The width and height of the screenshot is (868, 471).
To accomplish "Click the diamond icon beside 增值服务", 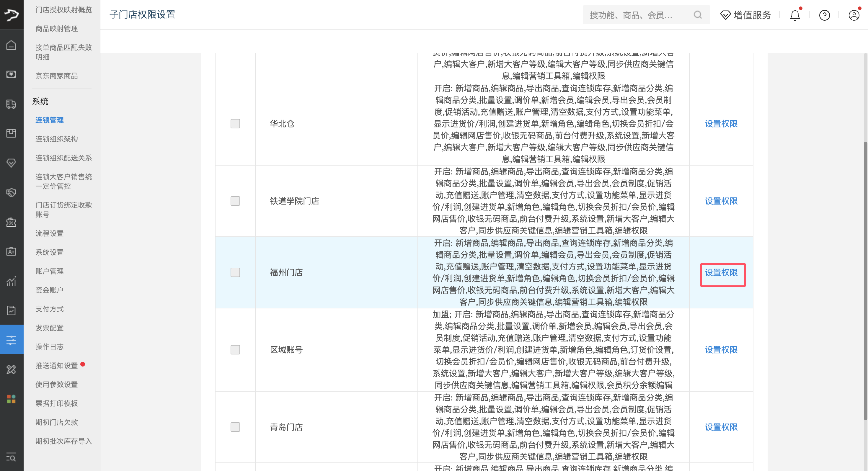I will point(725,15).
